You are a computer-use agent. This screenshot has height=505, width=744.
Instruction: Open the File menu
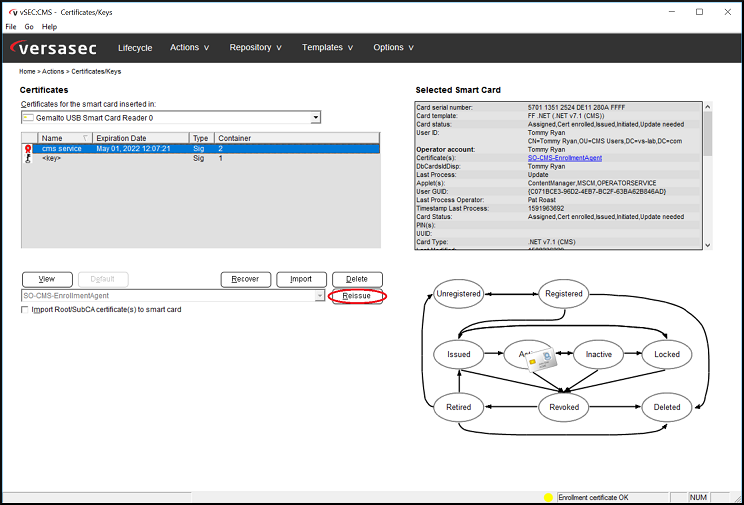pyautogui.click(x=11, y=27)
